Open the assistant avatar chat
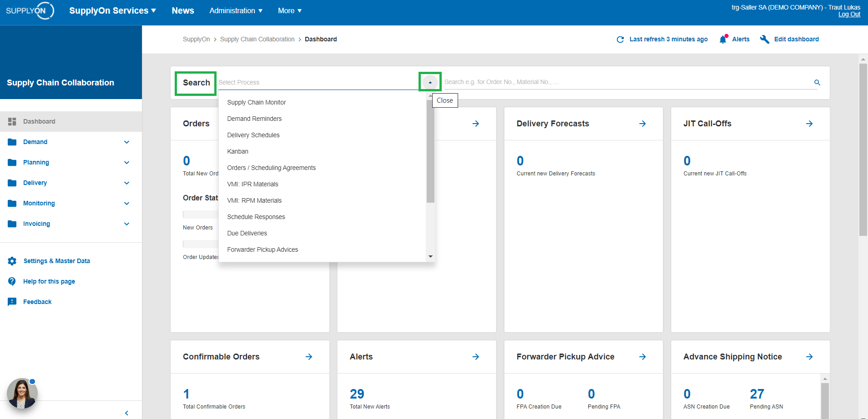868x419 pixels. pyautogui.click(x=22, y=393)
